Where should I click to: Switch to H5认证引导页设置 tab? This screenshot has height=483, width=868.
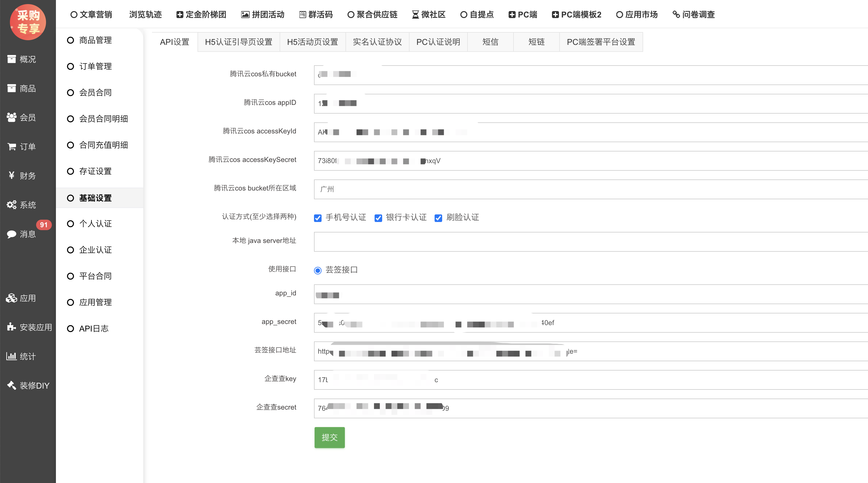[x=239, y=42]
